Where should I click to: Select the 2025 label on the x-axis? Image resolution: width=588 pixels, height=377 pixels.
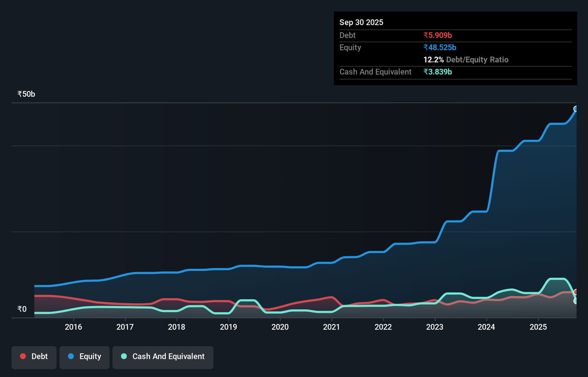tap(539, 327)
